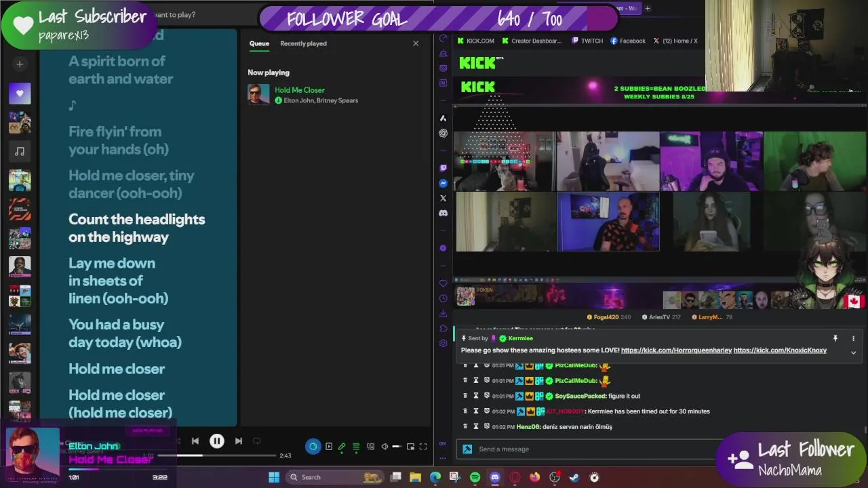This screenshot has width=868, height=488.
Task: Open Steam from the taskbar
Action: (574, 477)
